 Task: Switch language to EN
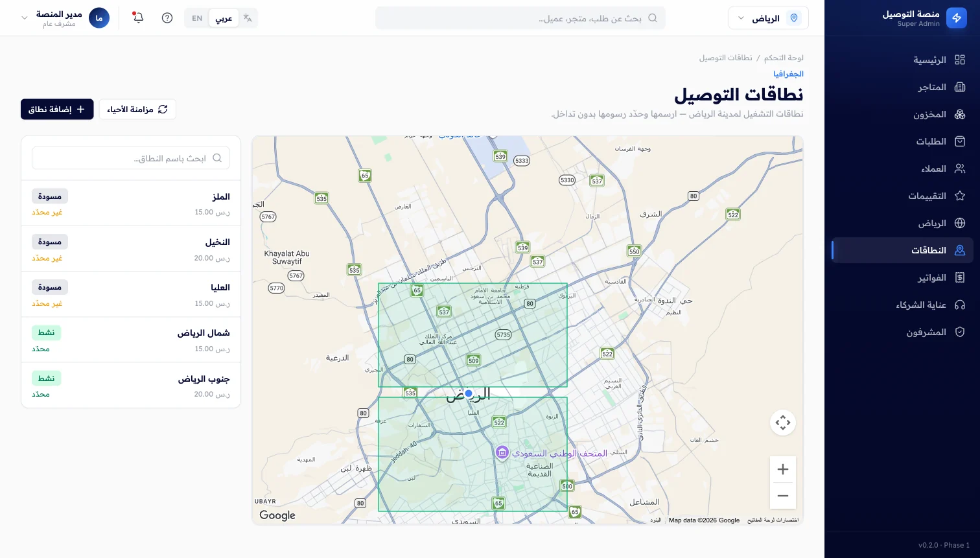click(x=197, y=18)
